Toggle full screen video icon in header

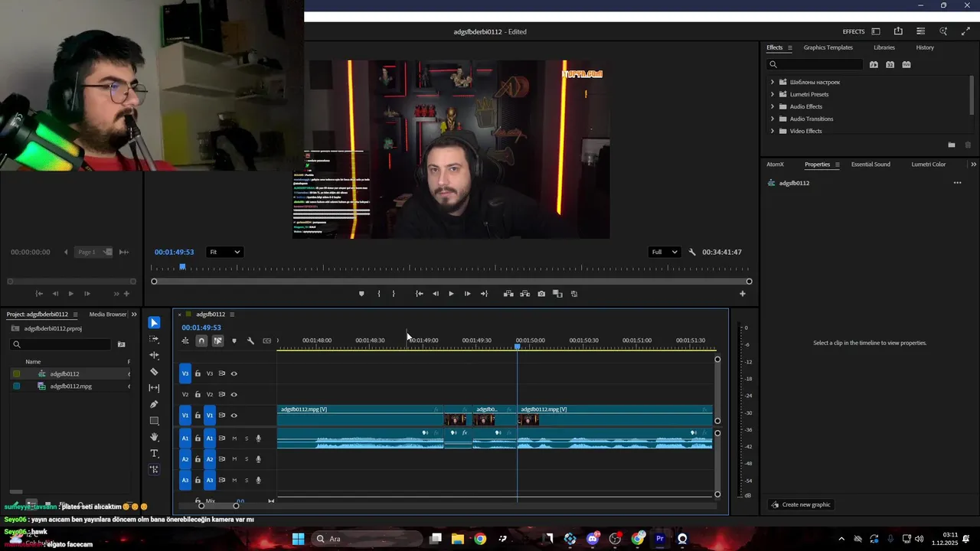965,31
